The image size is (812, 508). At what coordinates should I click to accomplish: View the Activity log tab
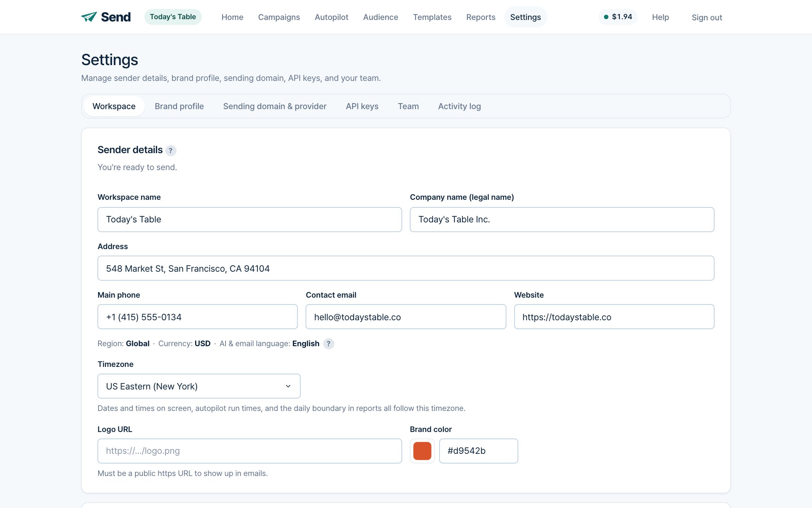click(x=459, y=106)
